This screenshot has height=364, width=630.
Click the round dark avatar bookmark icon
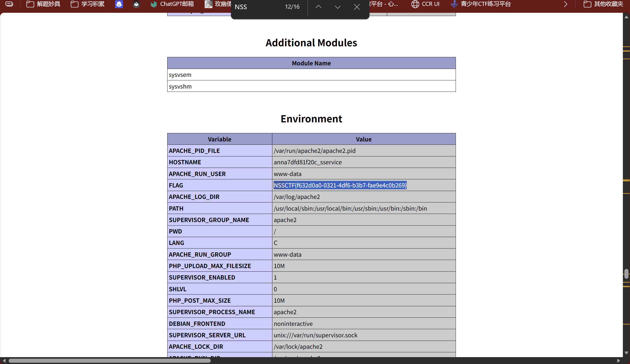136,4
